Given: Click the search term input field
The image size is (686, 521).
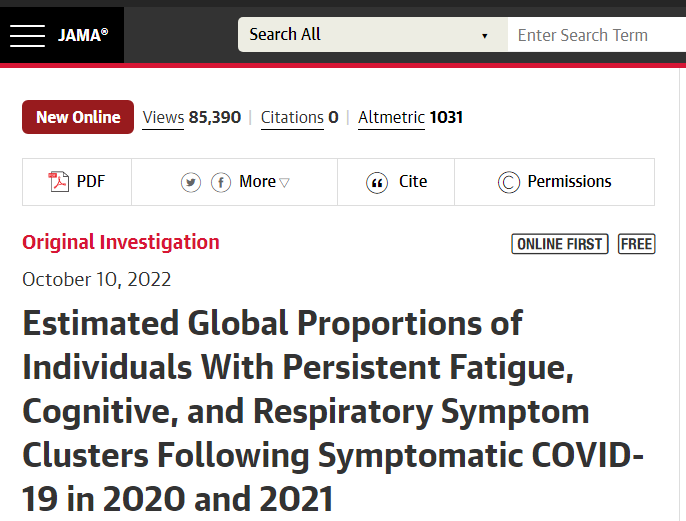Looking at the screenshot, I should click(597, 35).
